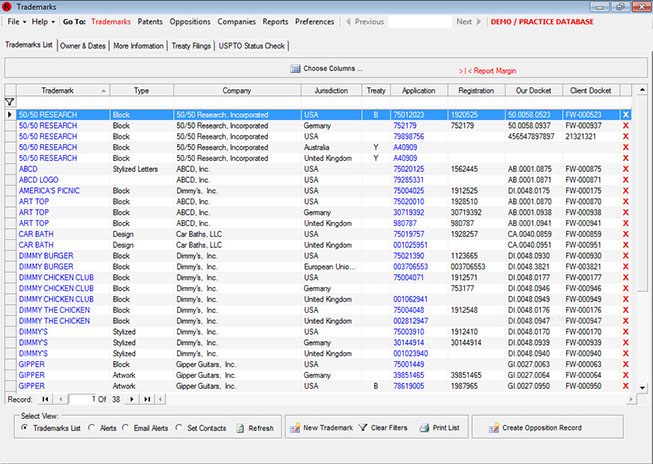The width and height of the screenshot is (653, 464).
Task: Click the Print List printer icon
Action: [x=425, y=428]
